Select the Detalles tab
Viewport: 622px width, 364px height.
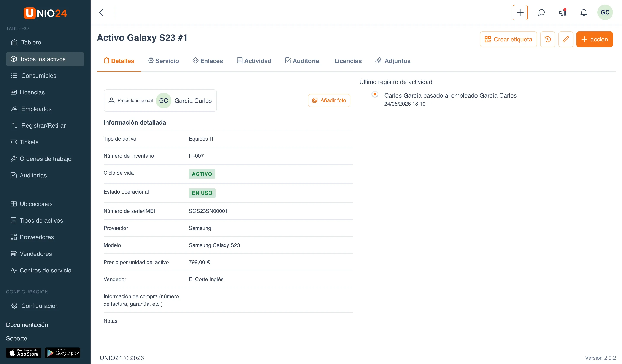pyautogui.click(x=119, y=61)
